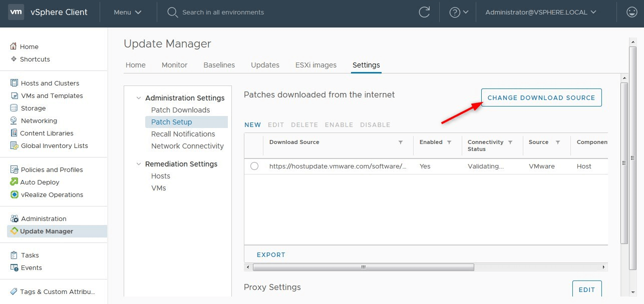Open the Administrator@VSPHERE.LOCAL user dropdown

click(541, 12)
